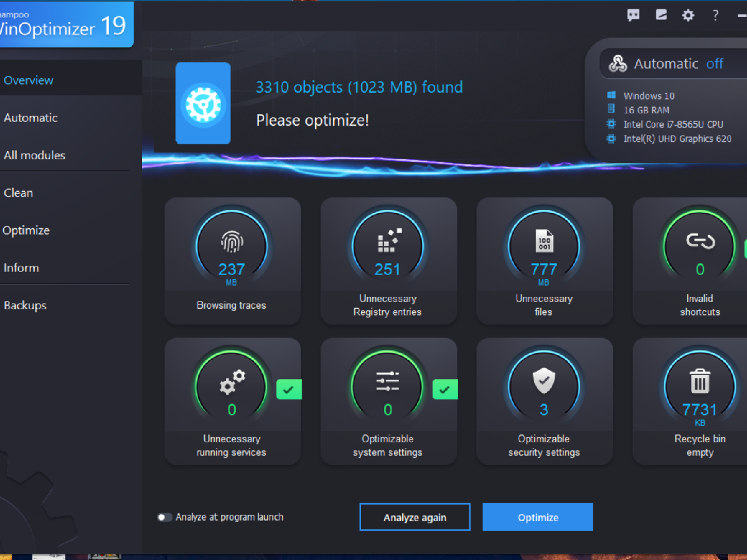747x560 pixels.
Task: Toggle green checkmark on Unnecessary running services
Action: 289,390
